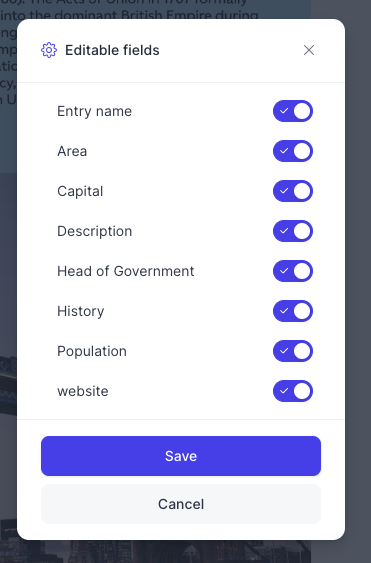Click the gear icon beside Editable fields
This screenshot has height=563, width=371.
tap(49, 50)
